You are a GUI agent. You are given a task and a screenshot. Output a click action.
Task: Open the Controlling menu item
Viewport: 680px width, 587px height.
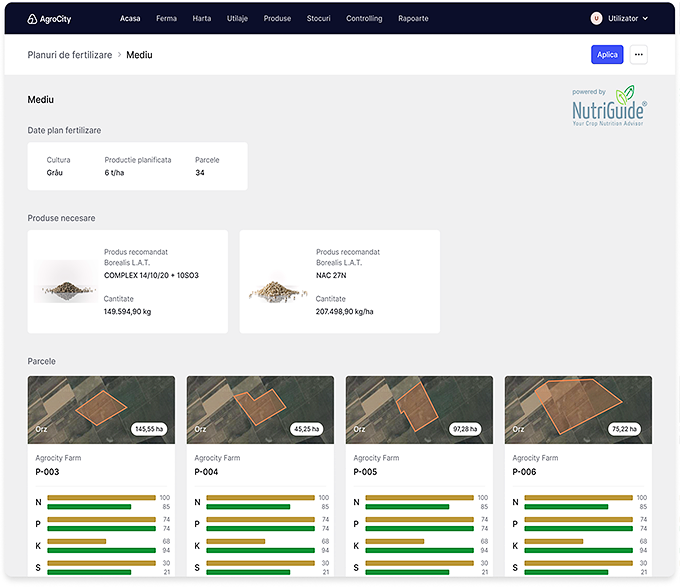(x=364, y=18)
